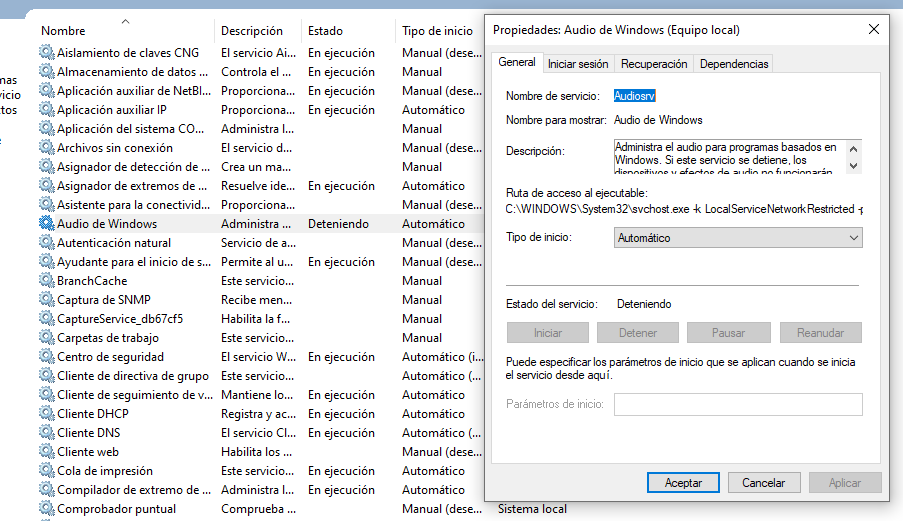Click gear icon of Cliente de seguimiento
The image size is (903, 521).
pos(47,394)
